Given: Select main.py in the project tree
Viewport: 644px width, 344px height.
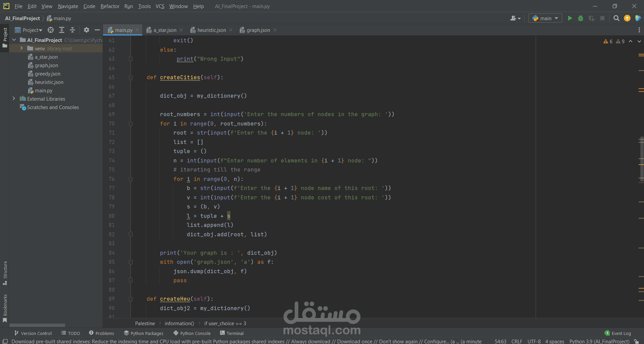Looking at the screenshot, I should (40, 91).
